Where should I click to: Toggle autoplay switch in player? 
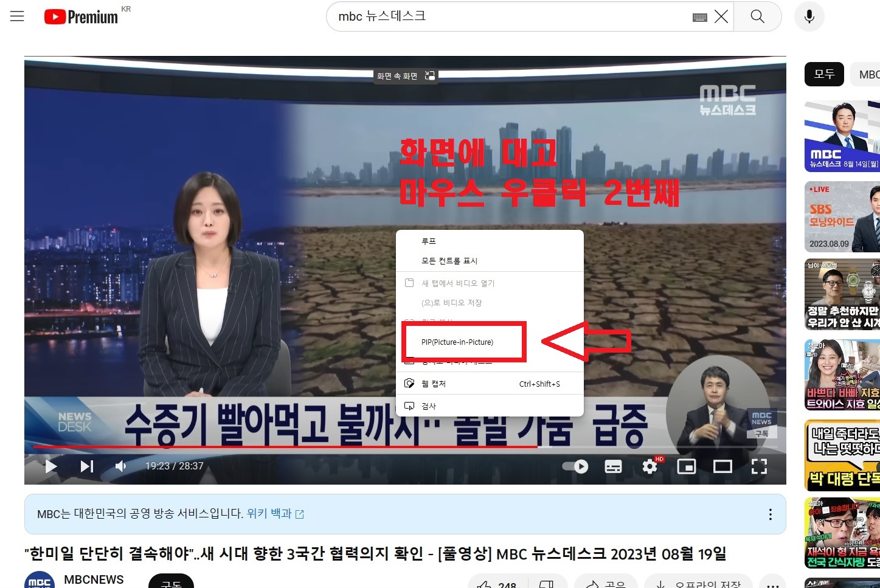tap(575, 466)
